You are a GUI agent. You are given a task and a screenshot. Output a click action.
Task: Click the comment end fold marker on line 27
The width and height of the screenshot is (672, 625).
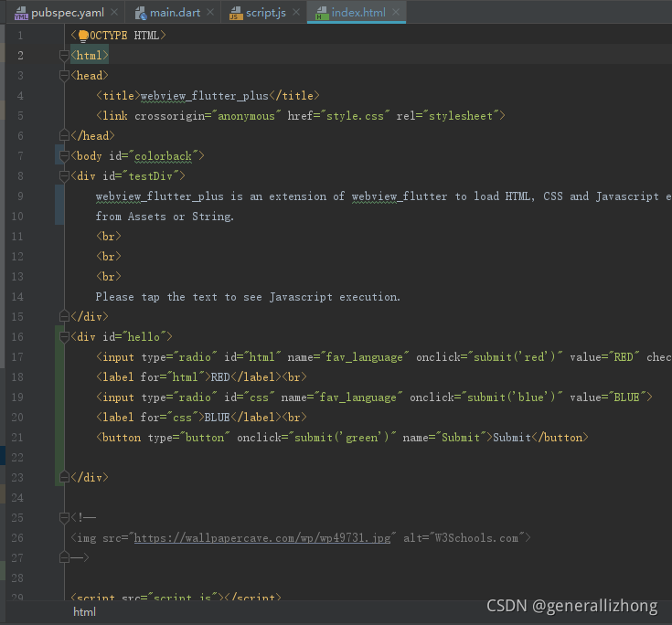[64, 557]
